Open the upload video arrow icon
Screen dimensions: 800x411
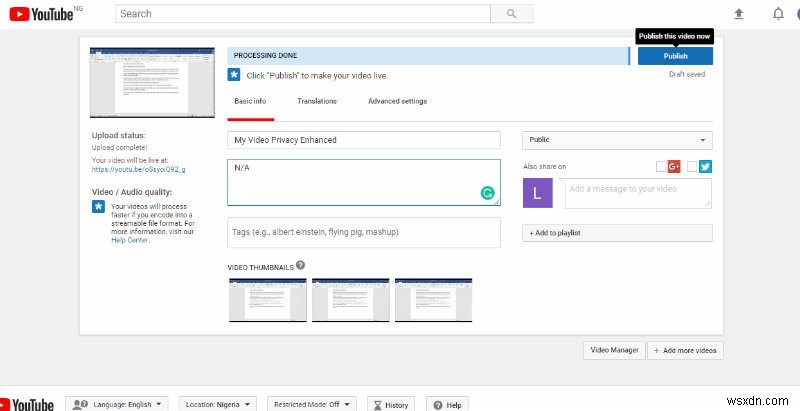point(739,14)
